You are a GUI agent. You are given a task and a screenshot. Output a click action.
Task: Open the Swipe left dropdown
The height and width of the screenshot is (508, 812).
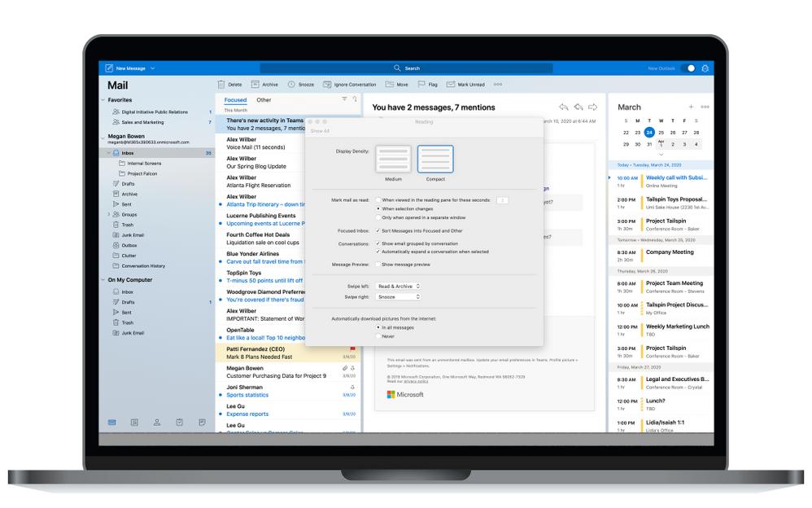click(398, 286)
